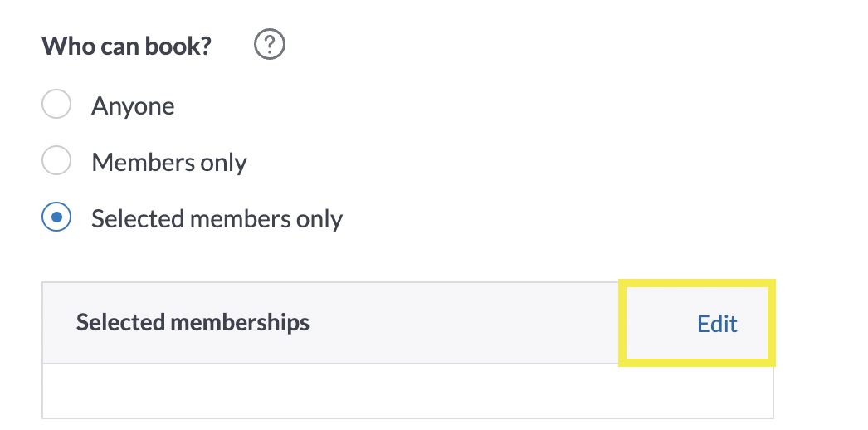Screen dimensions: 868x430
Task: Open the help tooltip beside Who can book
Action: pyautogui.click(x=269, y=46)
